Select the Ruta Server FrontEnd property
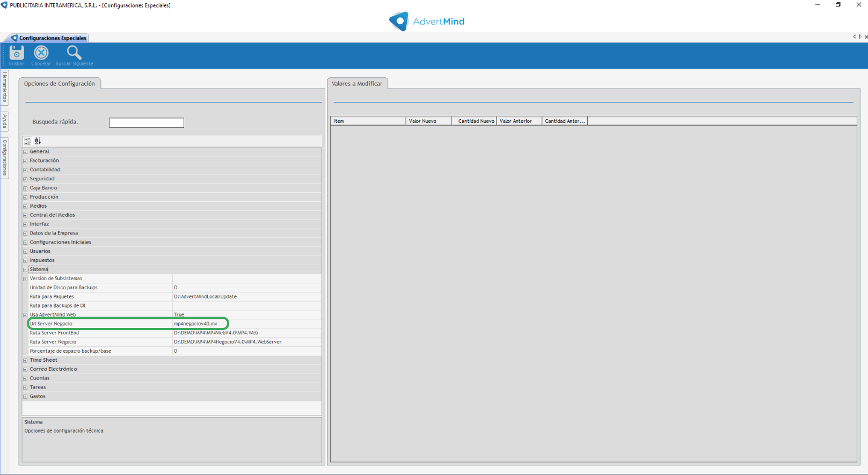 (100, 333)
